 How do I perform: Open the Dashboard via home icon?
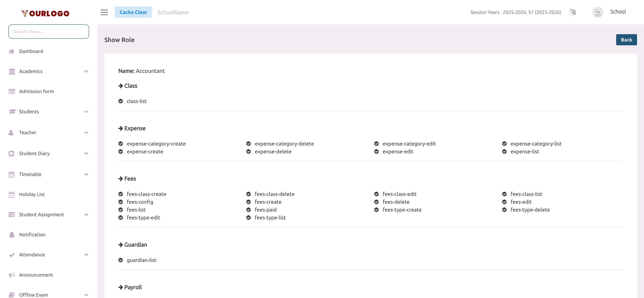pos(12,51)
